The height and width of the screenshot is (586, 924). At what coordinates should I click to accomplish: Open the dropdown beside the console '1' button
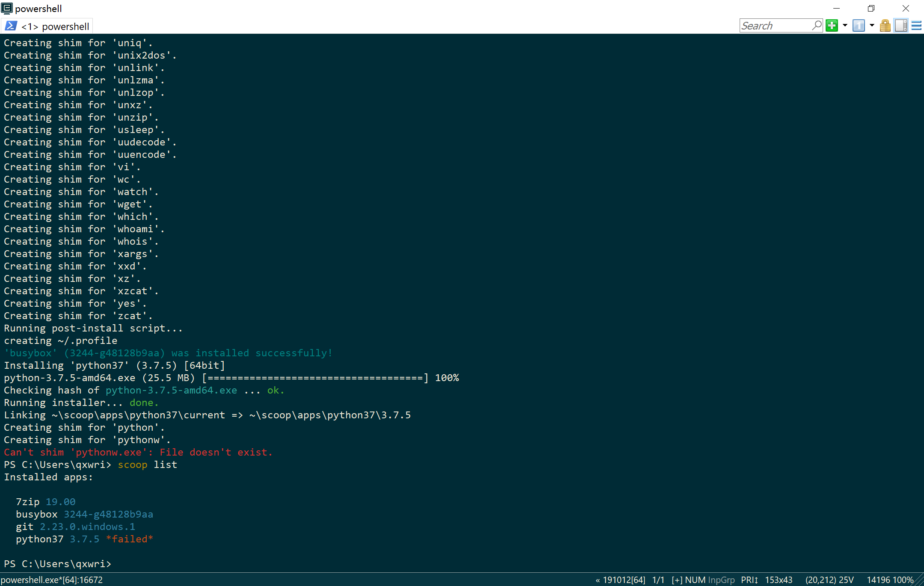click(x=871, y=25)
